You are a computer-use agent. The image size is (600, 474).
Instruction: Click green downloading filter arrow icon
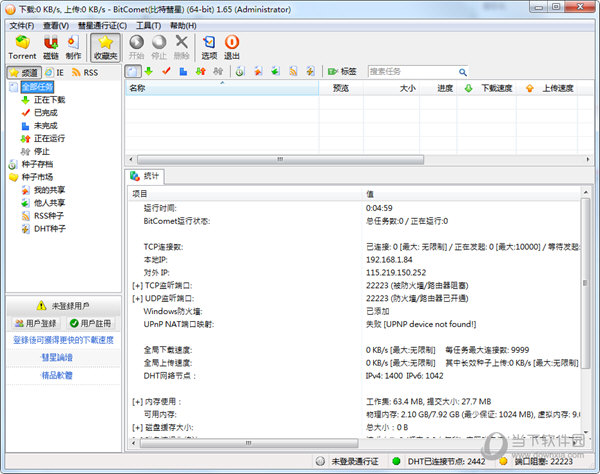tap(148, 71)
